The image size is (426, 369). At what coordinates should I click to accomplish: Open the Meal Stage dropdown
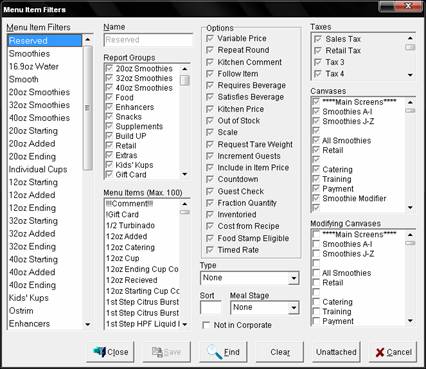[294, 307]
